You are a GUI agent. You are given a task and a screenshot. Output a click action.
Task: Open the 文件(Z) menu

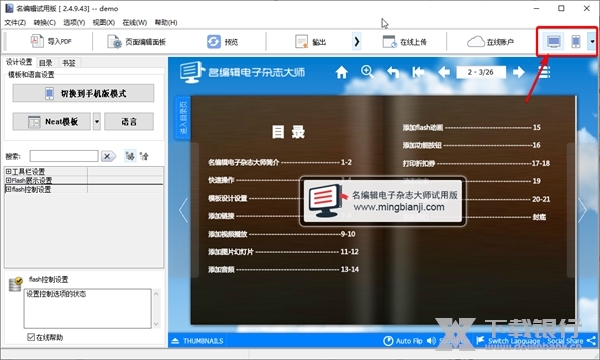(x=15, y=23)
